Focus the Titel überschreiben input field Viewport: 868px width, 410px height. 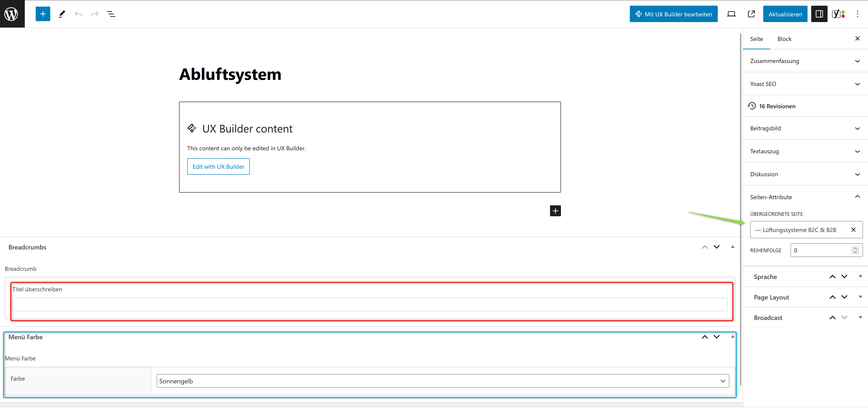click(x=370, y=305)
